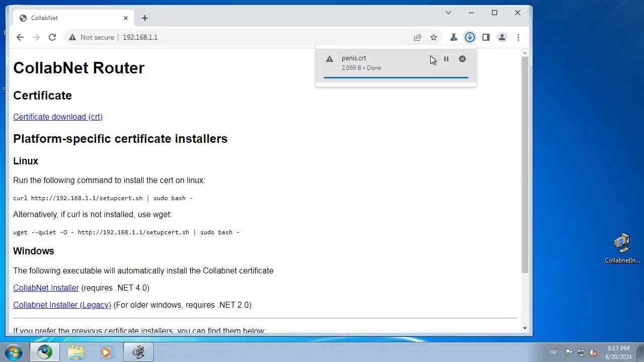Click the Linux section heading

[26, 161]
